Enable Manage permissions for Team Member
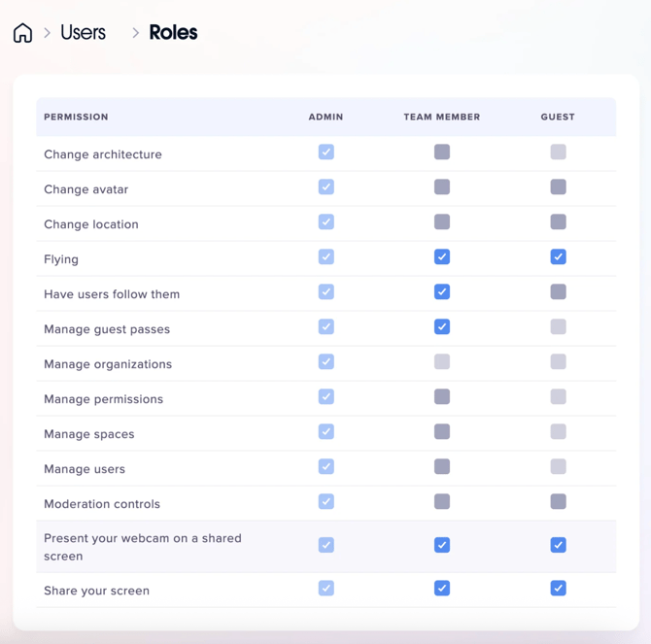This screenshot has height=644, width=651. coord(442,397)
